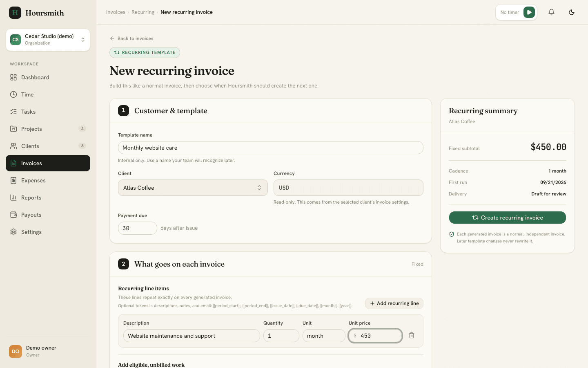This screenshot has height=368, width=588.
Task: Click the Draft for review delivery value
Action: 549,194
